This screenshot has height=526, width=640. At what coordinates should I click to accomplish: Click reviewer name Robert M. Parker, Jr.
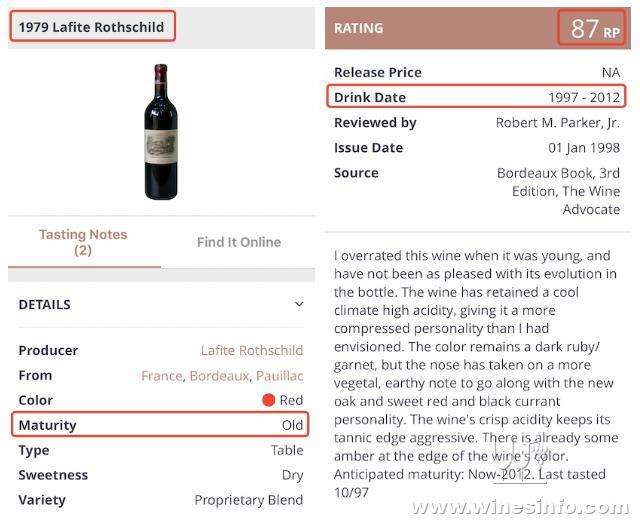coord(558,122)
